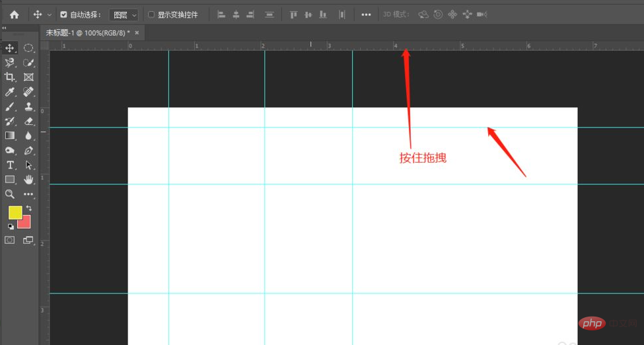Open the Edit Toolbar three-dot menu
The height and width of the screenshot is (345, 644).
[28, 194]
